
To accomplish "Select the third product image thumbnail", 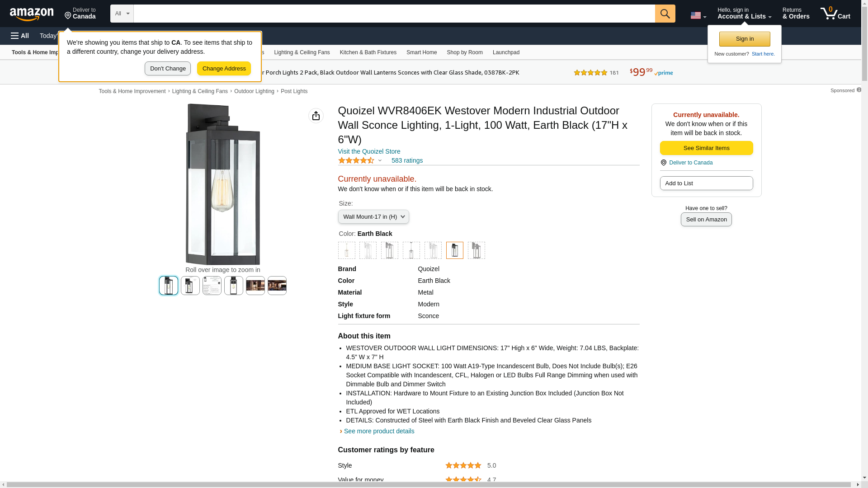I will pyautogui.click(x=212, y=286).
